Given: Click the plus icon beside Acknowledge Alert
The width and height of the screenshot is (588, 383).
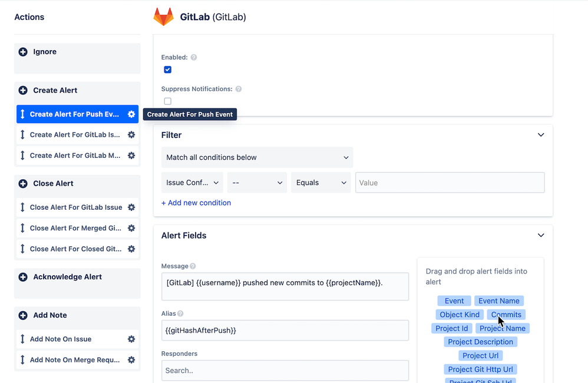Looking at the screenshot, I should (23, 277).
